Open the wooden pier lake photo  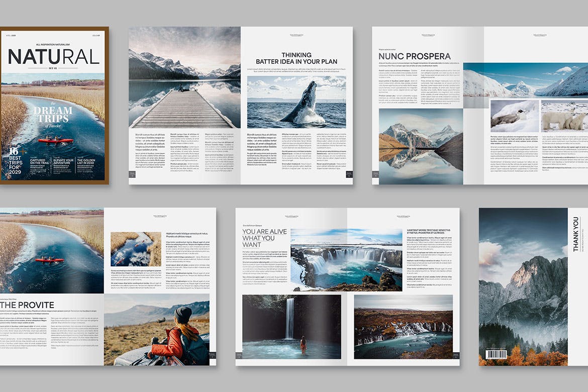(184, 78)
